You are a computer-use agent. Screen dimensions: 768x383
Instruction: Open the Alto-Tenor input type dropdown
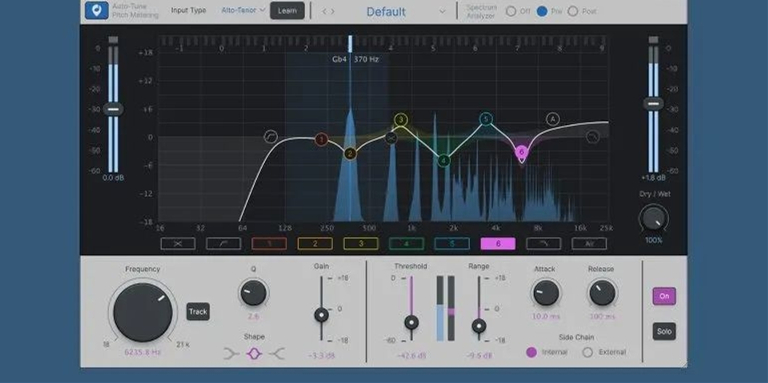point(243,10)
